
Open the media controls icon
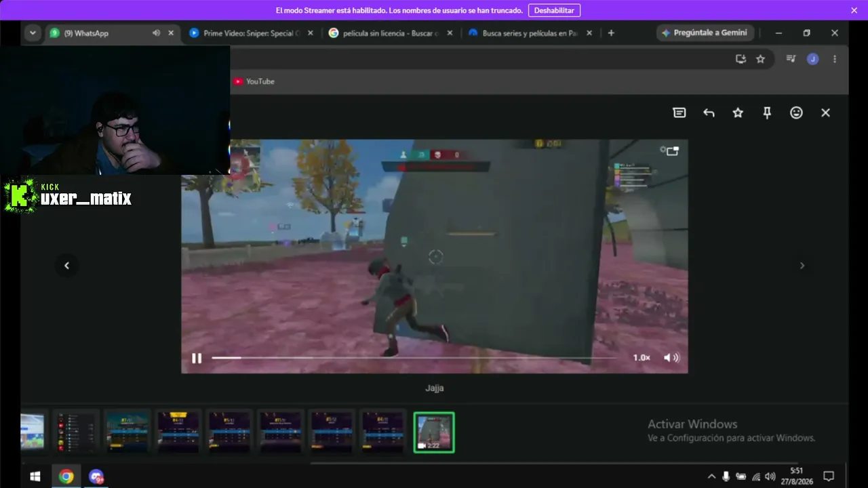(x=791, y=59)
